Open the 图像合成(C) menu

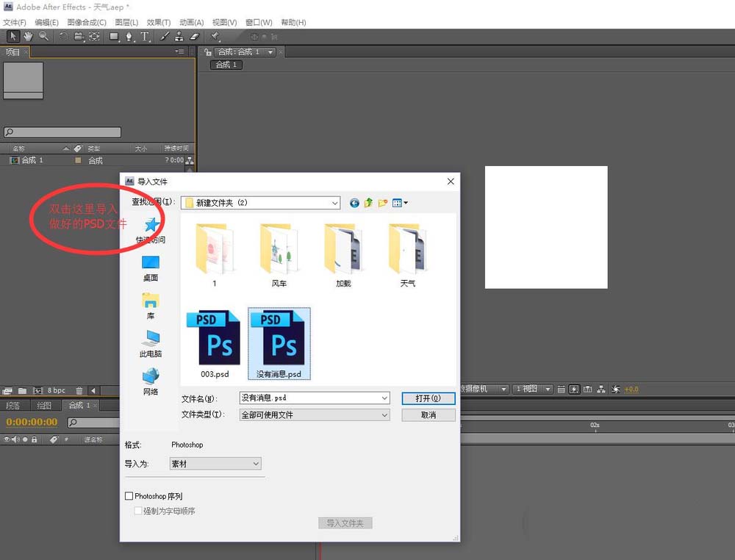point(87,23)
